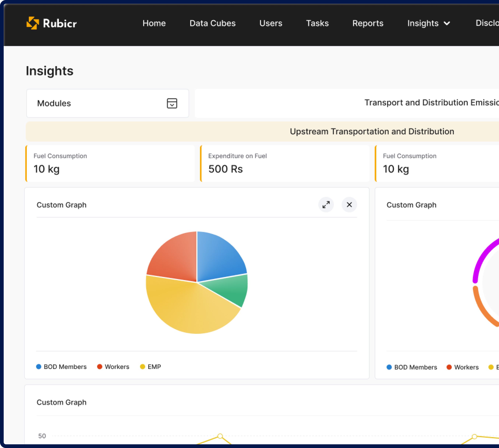499x448 pixels.
Task: Open Upstream Transportation and Distribution banner
Action: tap(371, 131)
